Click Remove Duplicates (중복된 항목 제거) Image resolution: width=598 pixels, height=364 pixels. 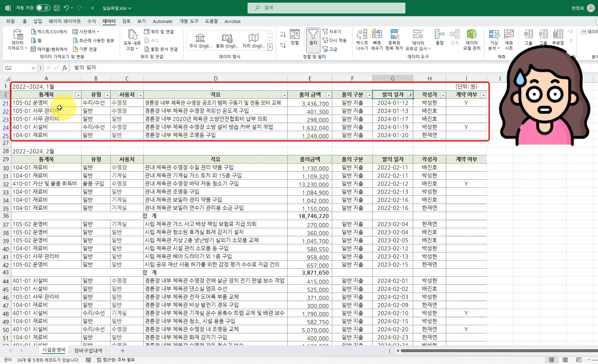pos(394,35)
